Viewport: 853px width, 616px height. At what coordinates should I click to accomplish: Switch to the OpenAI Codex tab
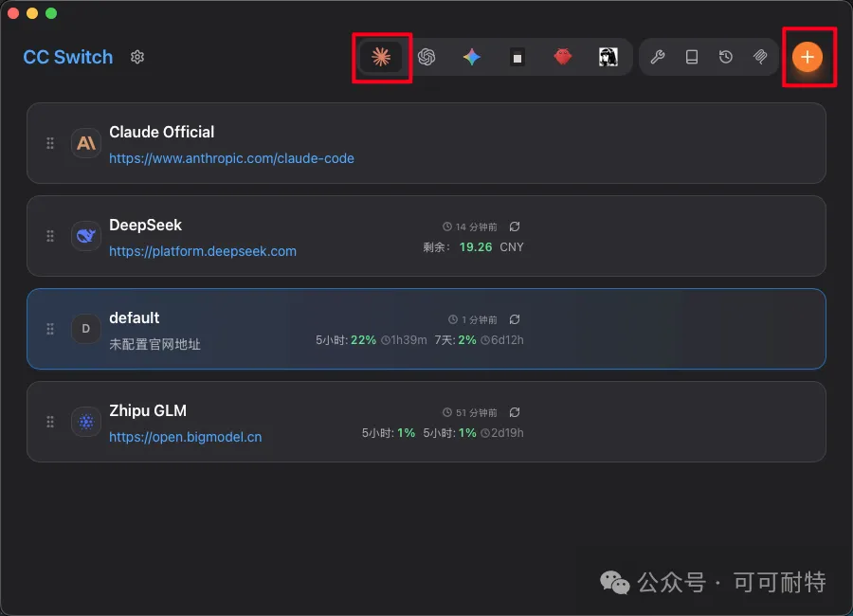426,57
